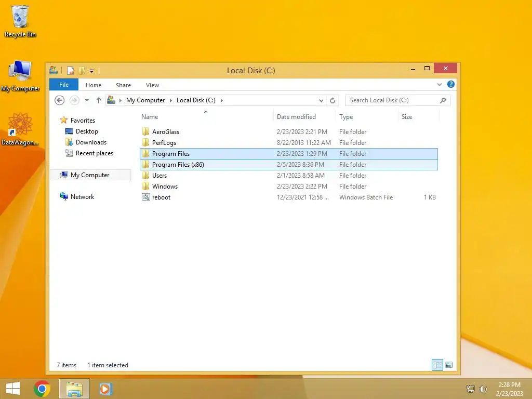Click the Forward navigation arrow
This screenshot has width=532, height=399.
pos(74,100)
